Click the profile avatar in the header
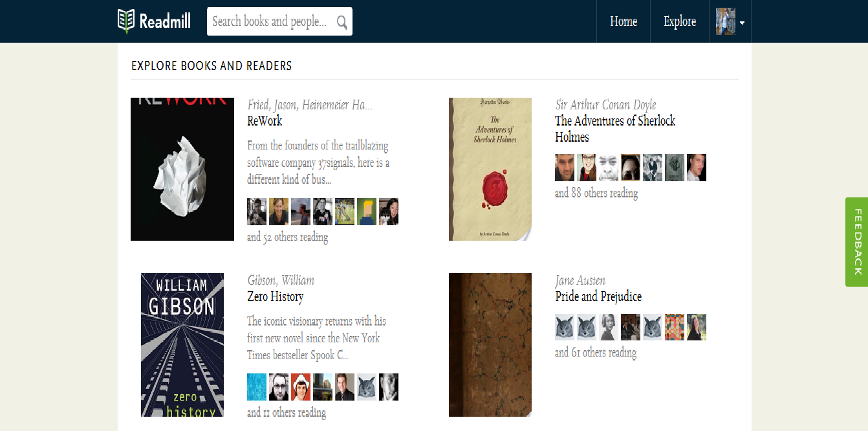868x431 pixels. (x=726, y=21)
